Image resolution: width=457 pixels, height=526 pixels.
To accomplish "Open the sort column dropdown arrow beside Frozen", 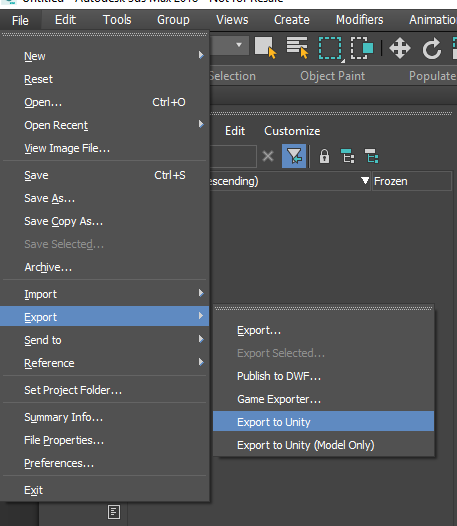I will click(365, 181).
